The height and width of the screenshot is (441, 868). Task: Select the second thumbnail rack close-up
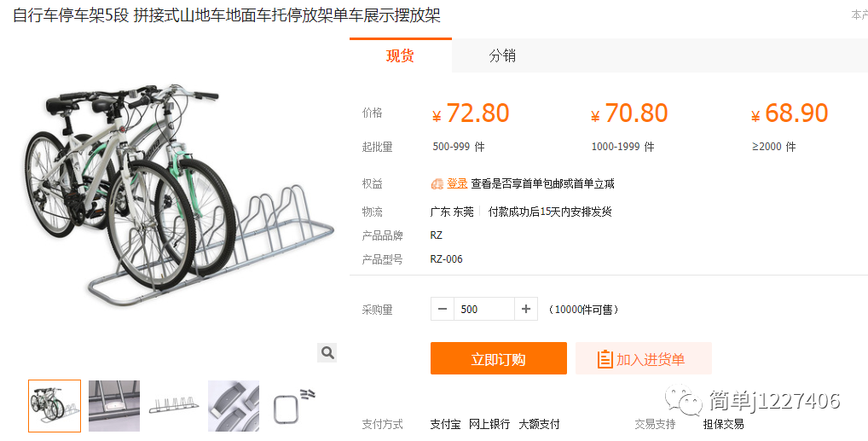tap(114, 406)
